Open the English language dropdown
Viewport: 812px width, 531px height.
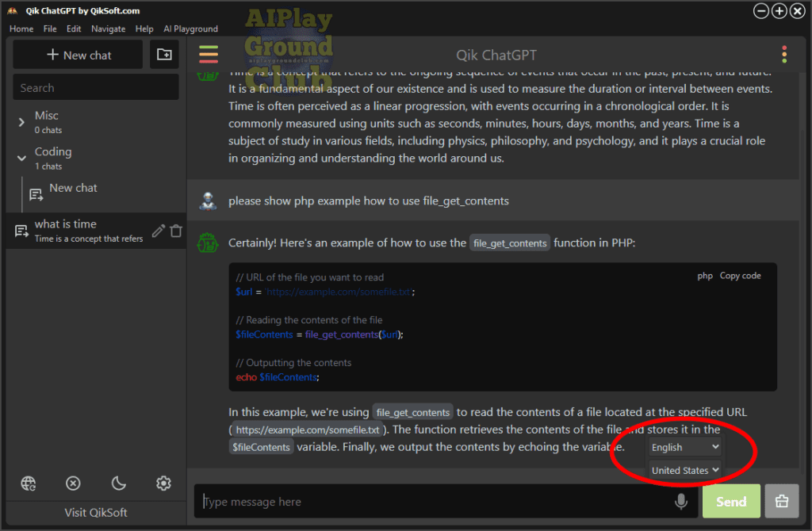(x=684, y=447)
